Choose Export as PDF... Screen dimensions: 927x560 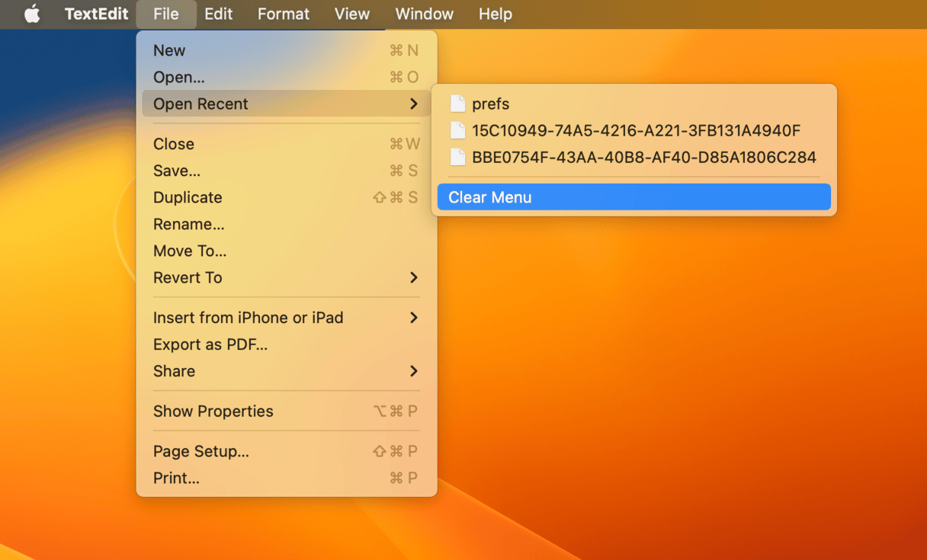click(x=287, y=344)
